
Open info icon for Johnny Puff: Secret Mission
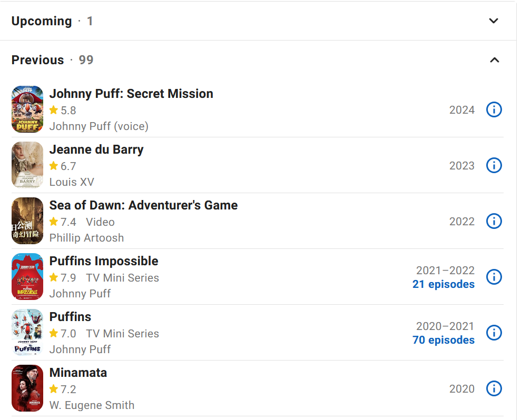tap(494, 109)
